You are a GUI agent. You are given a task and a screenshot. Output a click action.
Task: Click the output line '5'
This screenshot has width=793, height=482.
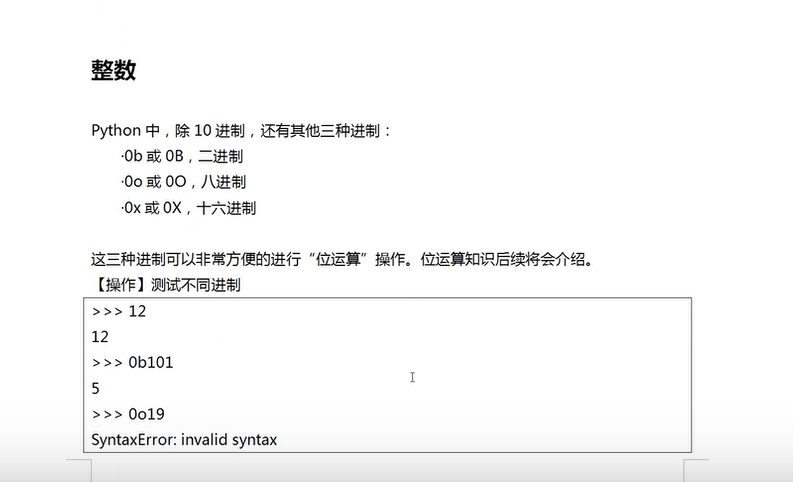pyautogui.click(x=96, y=388)
